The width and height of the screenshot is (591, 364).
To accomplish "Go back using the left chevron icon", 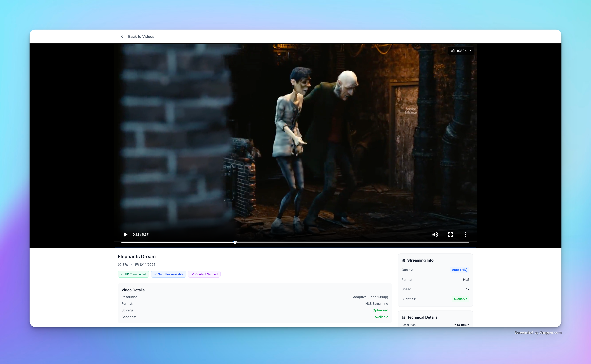I will pyautogui.click(x=122, y=36).
